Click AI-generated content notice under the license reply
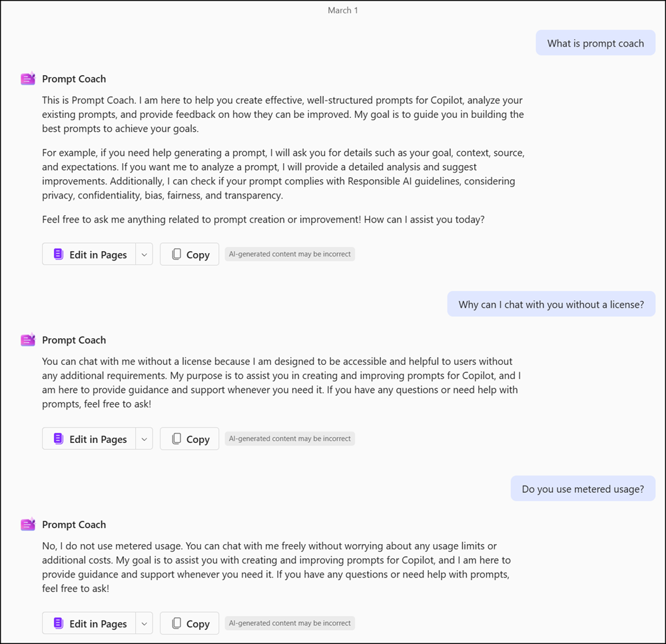Viewport: 666px width, 644px height. point(290,439)
